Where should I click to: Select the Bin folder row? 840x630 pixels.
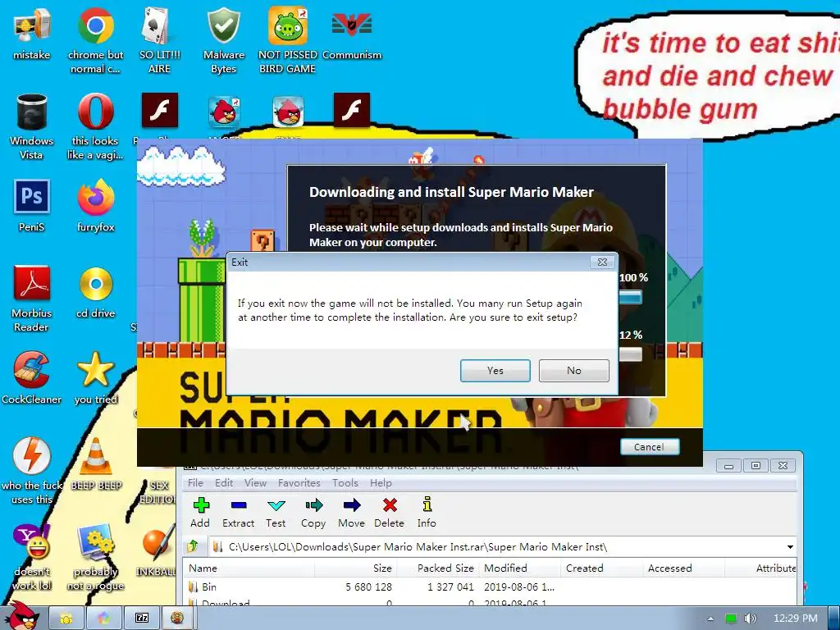coord(489,587)
